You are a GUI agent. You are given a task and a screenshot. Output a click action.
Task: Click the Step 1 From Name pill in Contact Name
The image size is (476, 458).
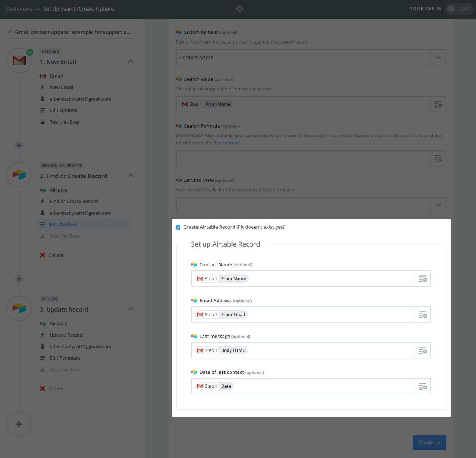click(x=222, y=279)
